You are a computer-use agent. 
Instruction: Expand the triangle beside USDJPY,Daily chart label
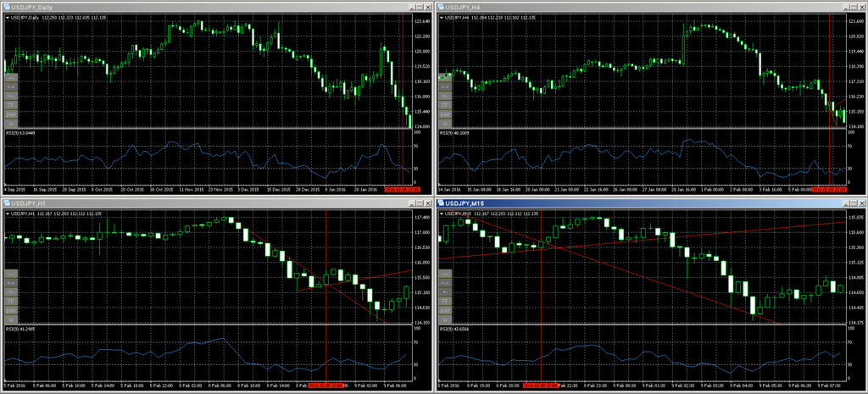(7, 18)
